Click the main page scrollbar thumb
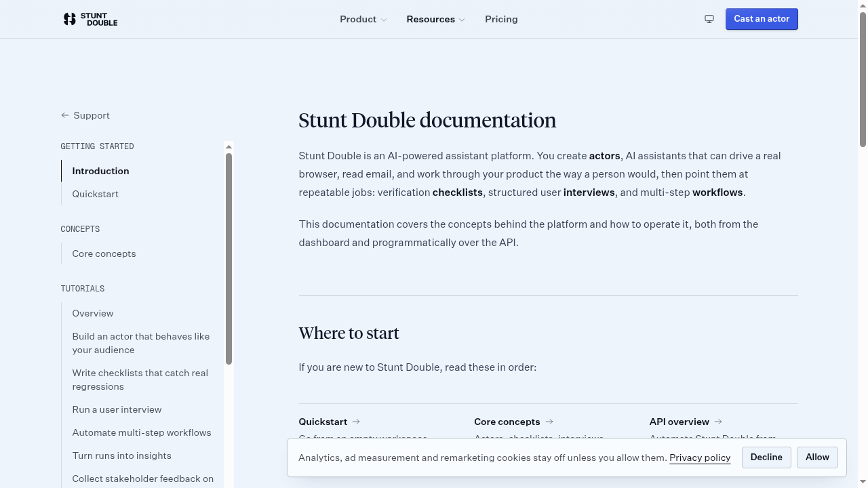868x488 pixels. (863, 79)
